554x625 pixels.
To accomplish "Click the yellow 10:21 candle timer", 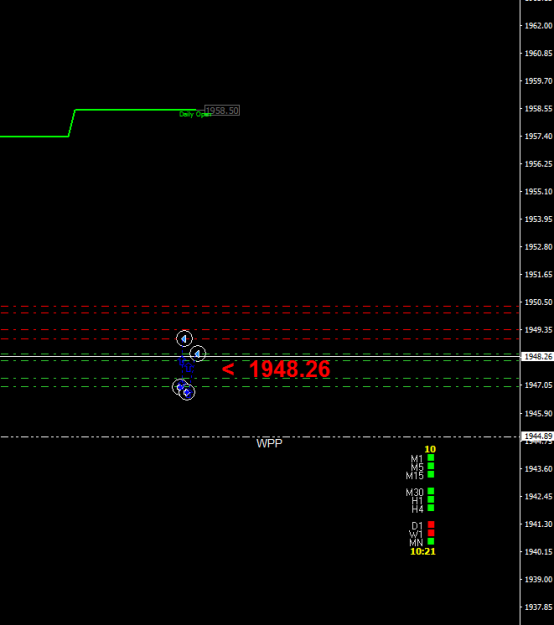I will tap(423, 552).
